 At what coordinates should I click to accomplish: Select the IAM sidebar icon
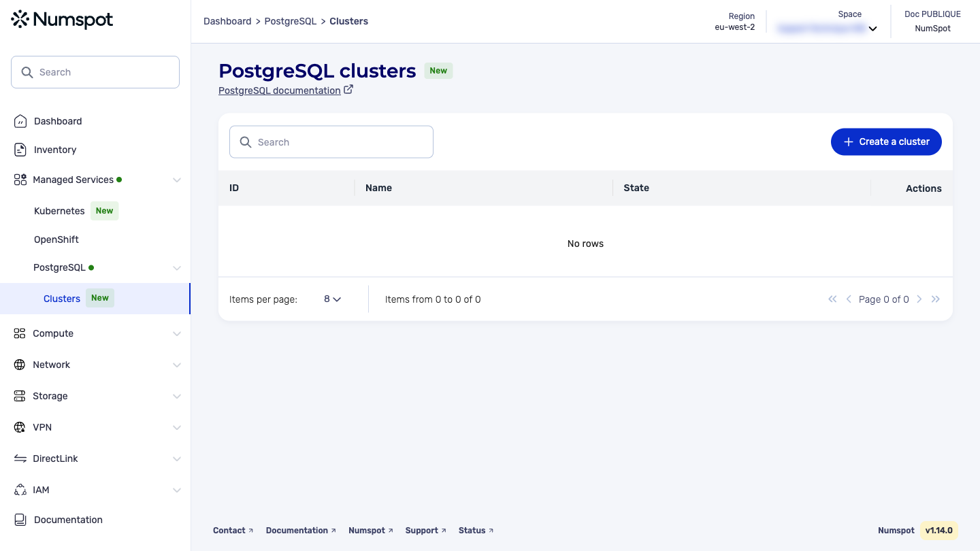pyautogui.click(x=20, y=490)
